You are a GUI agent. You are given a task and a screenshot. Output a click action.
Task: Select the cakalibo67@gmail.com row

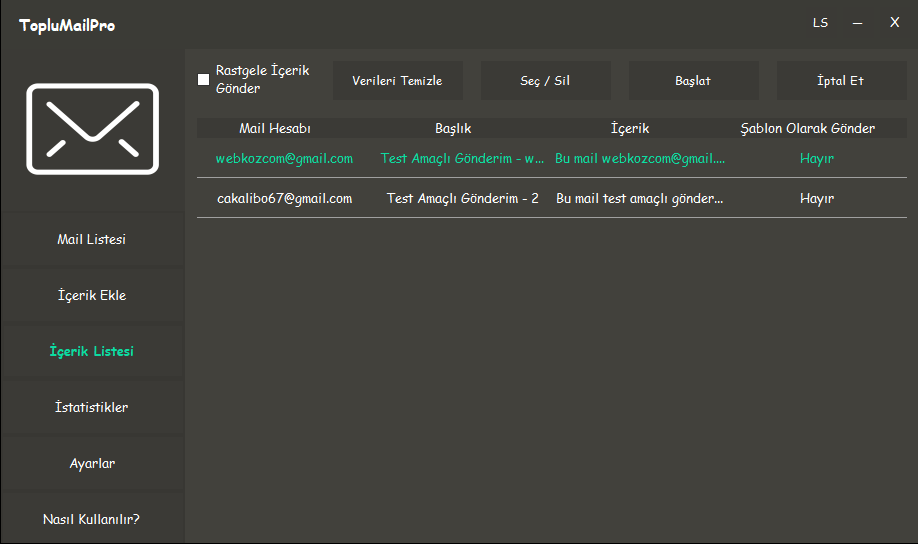point(284,199)
